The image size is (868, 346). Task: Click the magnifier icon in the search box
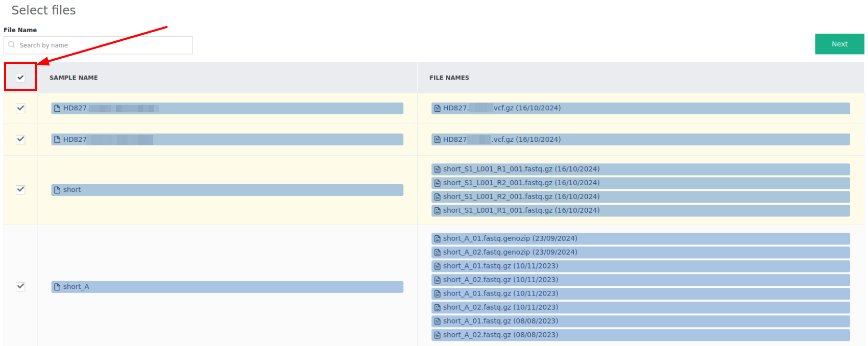click(x=12, y=45)
